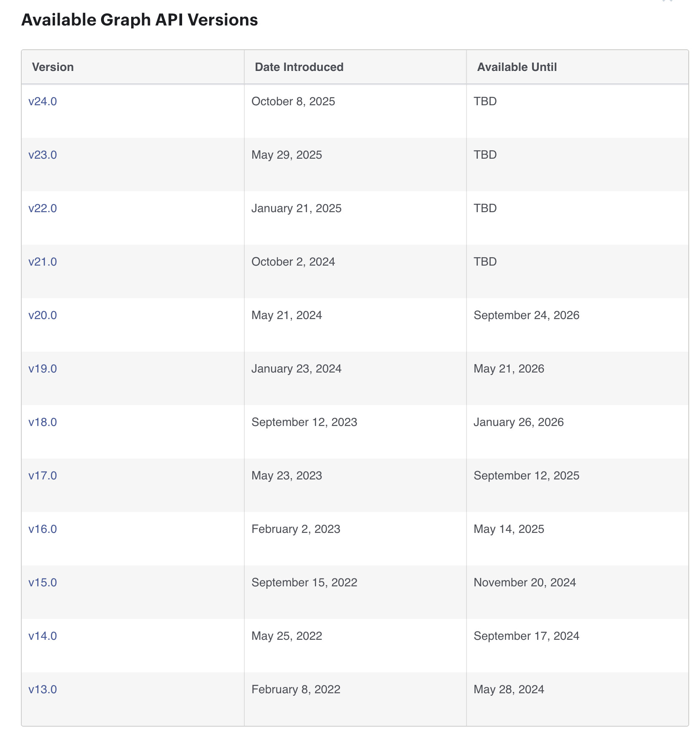Image resolution: width=700 pixels, height=730 pixels.
Task: Click the Available Until column header
Action: (x=517, y=67)
